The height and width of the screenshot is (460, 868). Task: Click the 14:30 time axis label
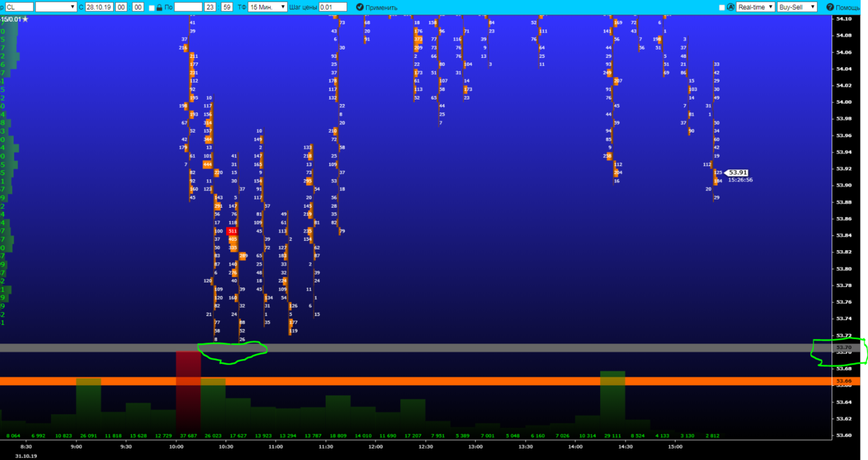tap(625, 446)
